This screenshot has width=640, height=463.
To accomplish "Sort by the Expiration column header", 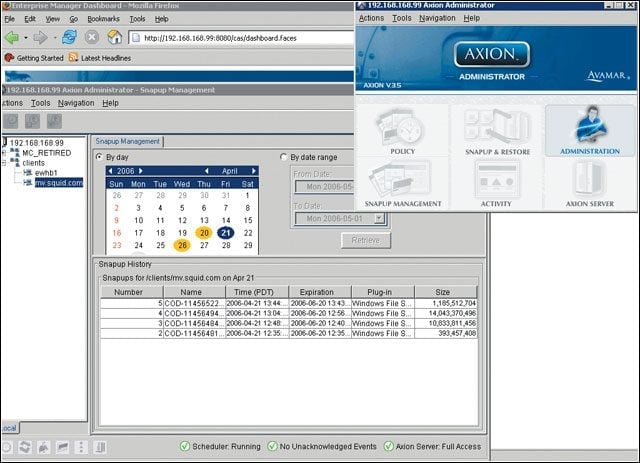I will 320,292.
